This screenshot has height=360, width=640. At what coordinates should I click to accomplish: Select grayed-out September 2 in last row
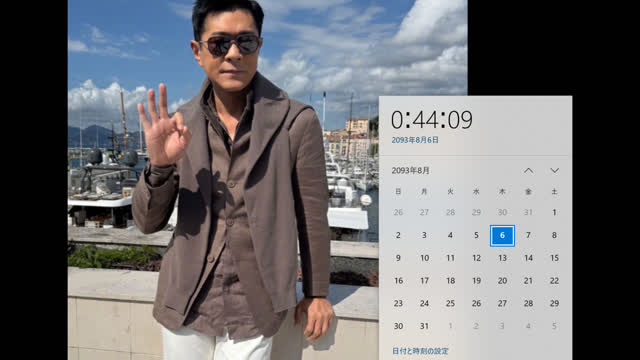click(476, 326)
